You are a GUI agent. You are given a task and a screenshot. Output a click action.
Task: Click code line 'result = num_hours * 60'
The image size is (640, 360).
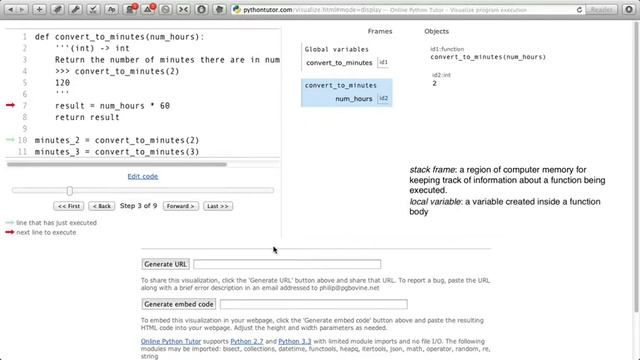pos(112,106)
